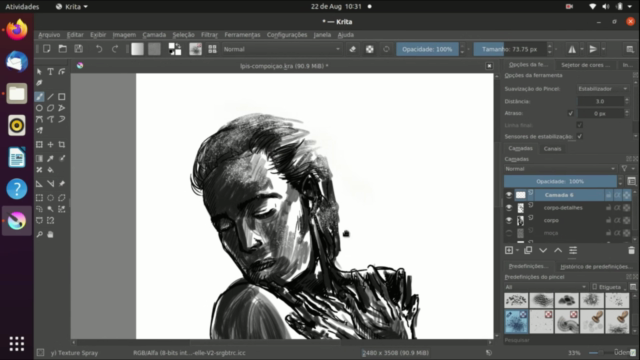Hide the corpo layer
Screen dimensions: 640x360
point(509,220)
